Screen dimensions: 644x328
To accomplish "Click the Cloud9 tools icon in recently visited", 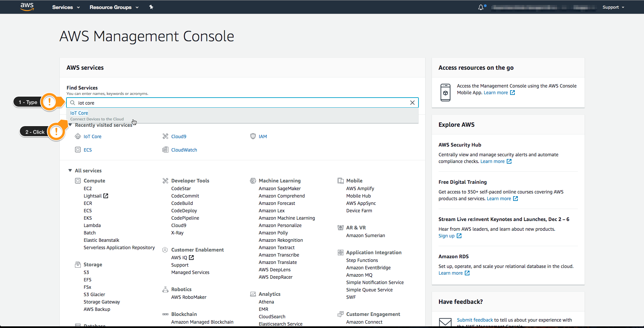I will click(x=165, y=136).
